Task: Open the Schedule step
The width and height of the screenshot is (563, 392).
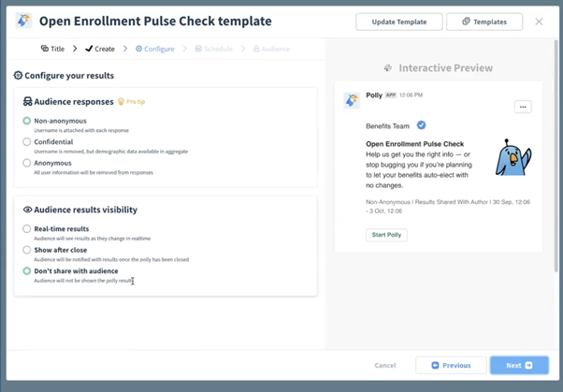Action: (x=214, y=49)
